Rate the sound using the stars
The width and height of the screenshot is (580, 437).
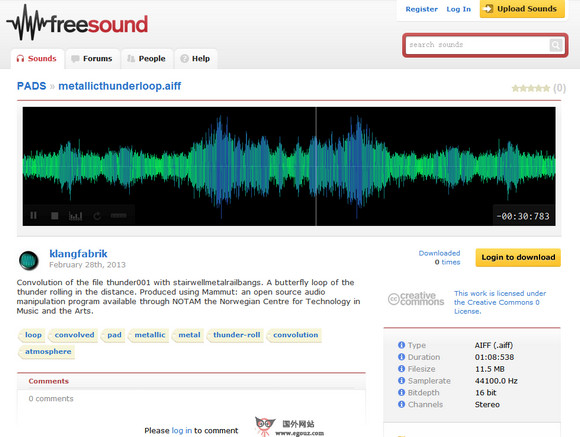(x=531, y=88)
